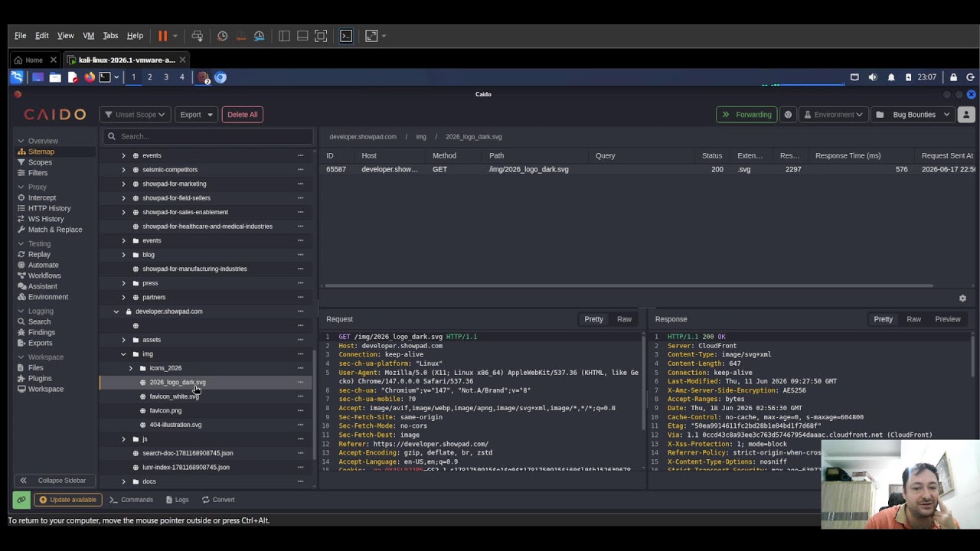Click VMware console view icon
Screen dimensions: 980x551
[x=346, y=36]
